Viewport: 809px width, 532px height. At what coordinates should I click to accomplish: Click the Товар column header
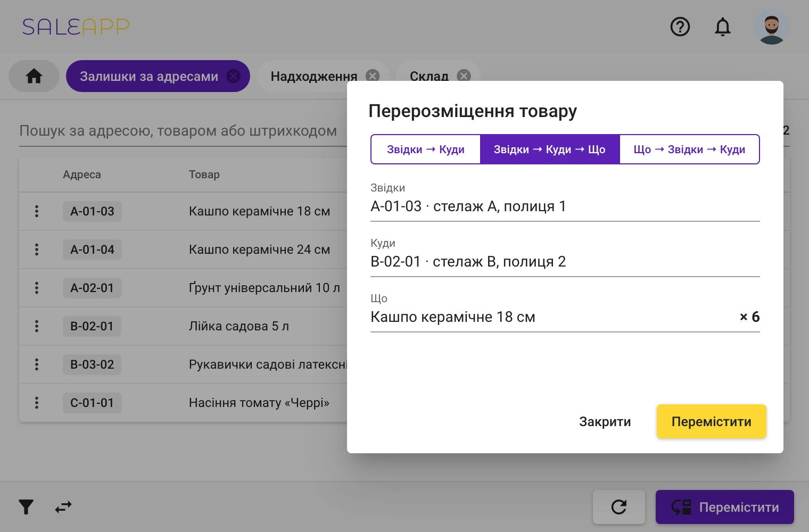click(204, 174)
